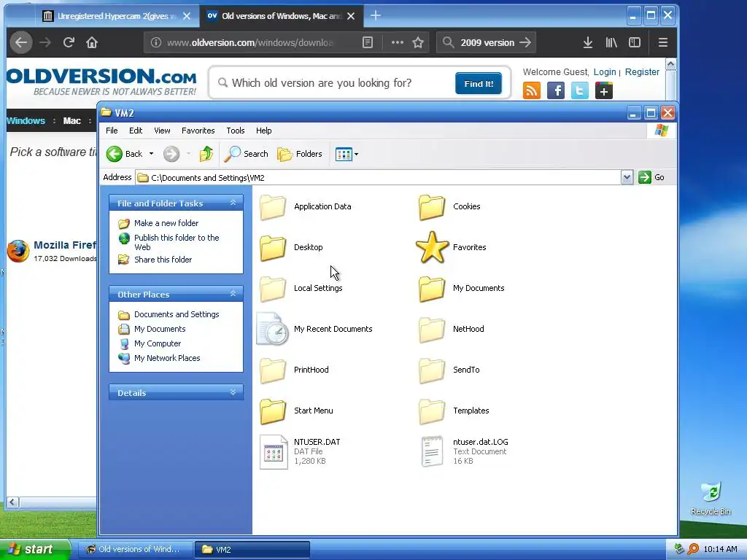Open the Edit menu in VM2 window
This screenshot has height=560, width=747.
pyautogui.click(x=136, y=131)
